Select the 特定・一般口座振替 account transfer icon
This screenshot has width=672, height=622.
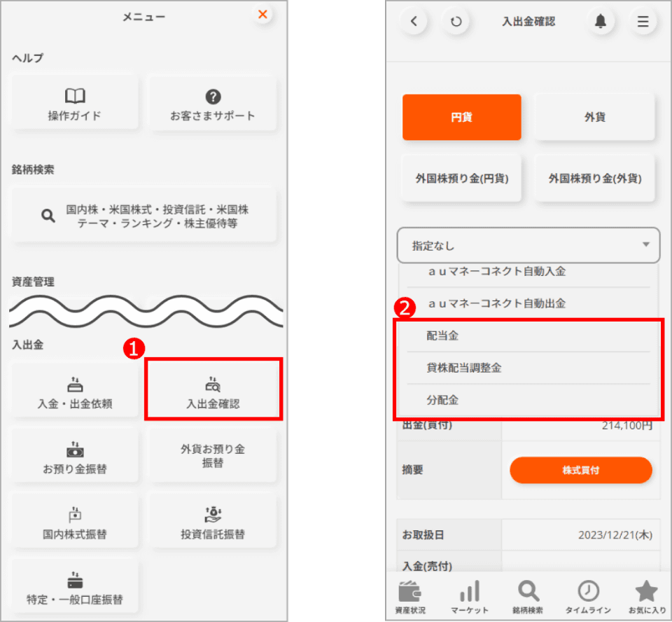(74, 587)
